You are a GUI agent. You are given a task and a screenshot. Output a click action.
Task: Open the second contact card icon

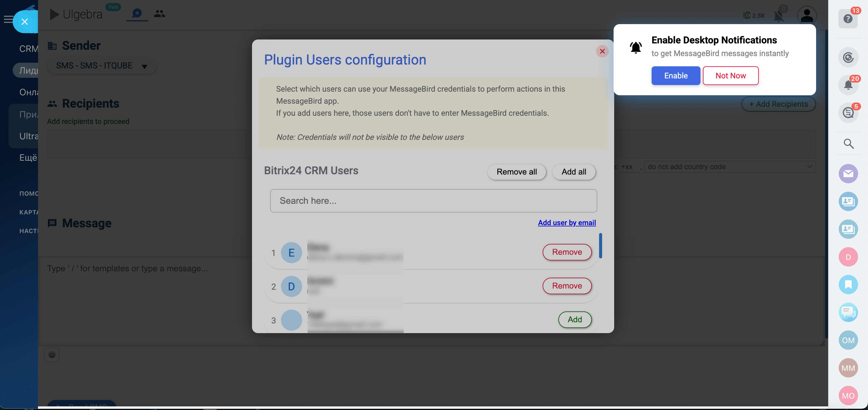[x=848, y=229]
